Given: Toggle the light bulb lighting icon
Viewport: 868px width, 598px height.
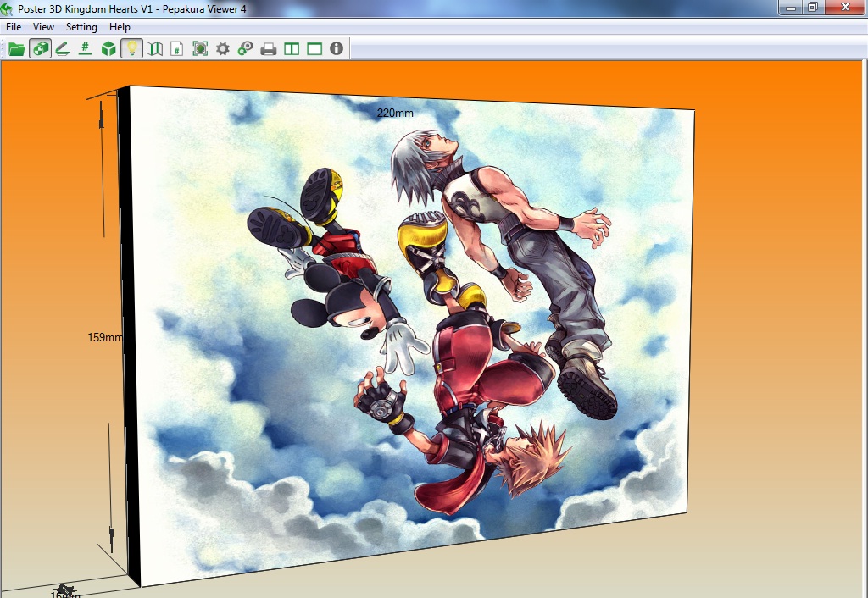Looking at the screenshot, I should point(131,48).
